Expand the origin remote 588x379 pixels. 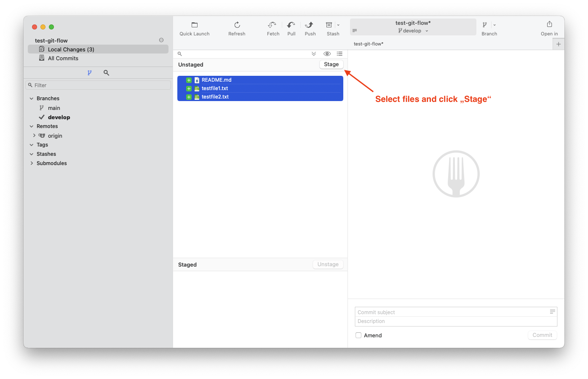34,136
